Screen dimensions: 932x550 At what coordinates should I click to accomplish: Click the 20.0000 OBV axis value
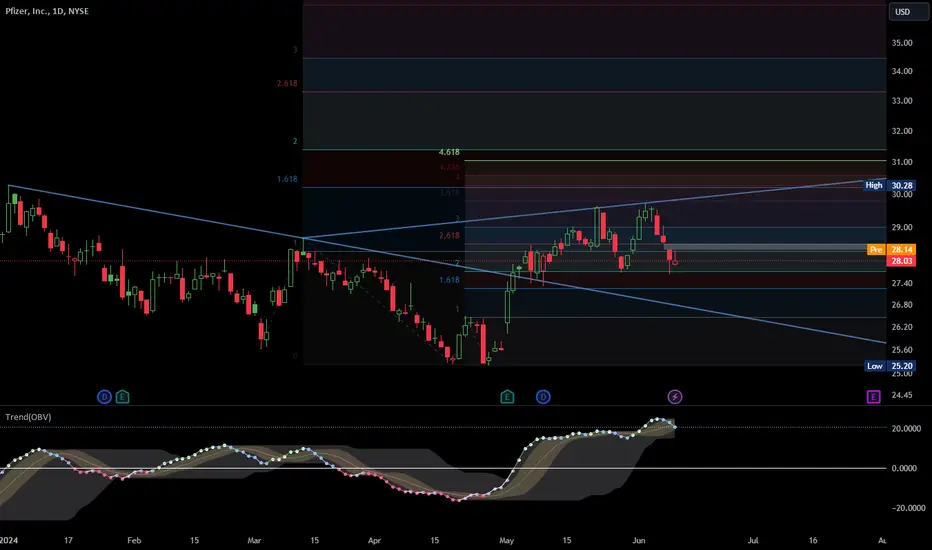pos(906,428)
